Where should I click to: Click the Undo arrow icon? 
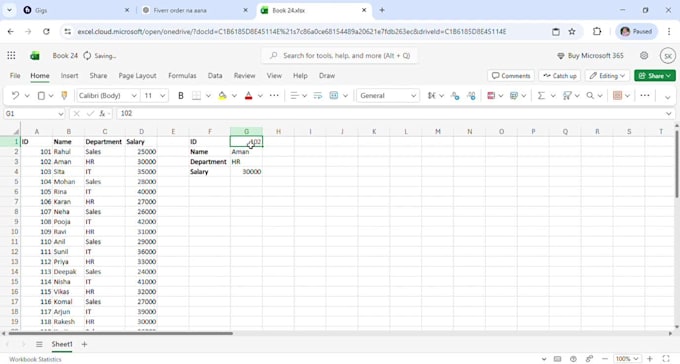(x=15, y=95)
